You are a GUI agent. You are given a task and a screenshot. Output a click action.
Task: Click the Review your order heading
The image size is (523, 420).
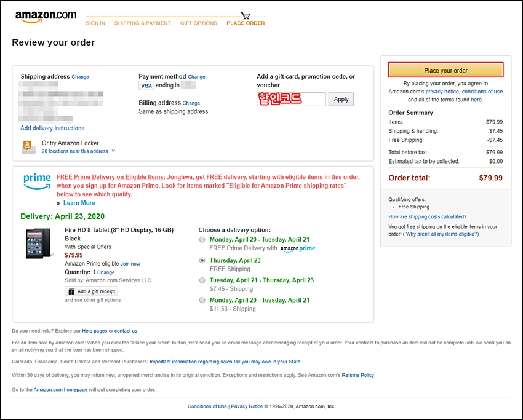click(x=54, y=42)
